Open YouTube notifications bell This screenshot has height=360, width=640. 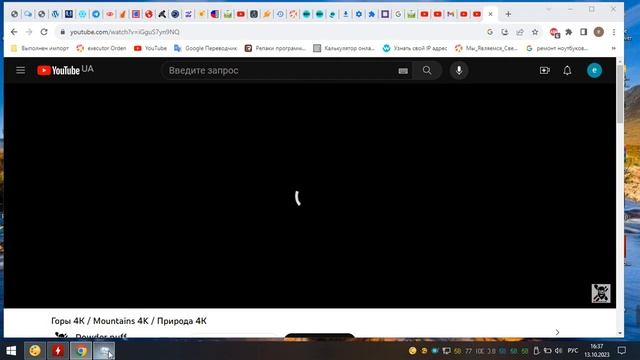click(x=567, y=70)
